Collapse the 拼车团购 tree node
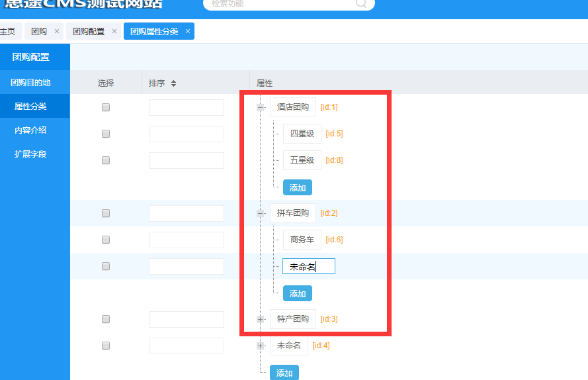The height and width of the screenshot is (380, 588). pos(261,213)
